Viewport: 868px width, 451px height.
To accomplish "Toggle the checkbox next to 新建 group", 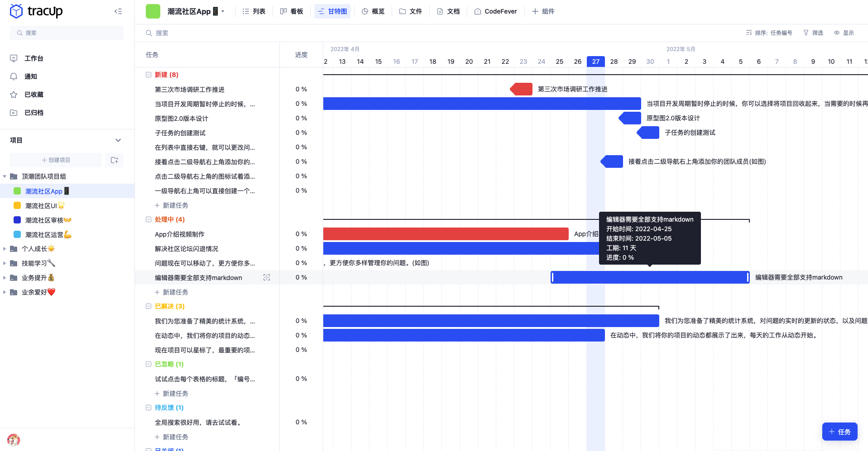I will [x=149, y=75].
